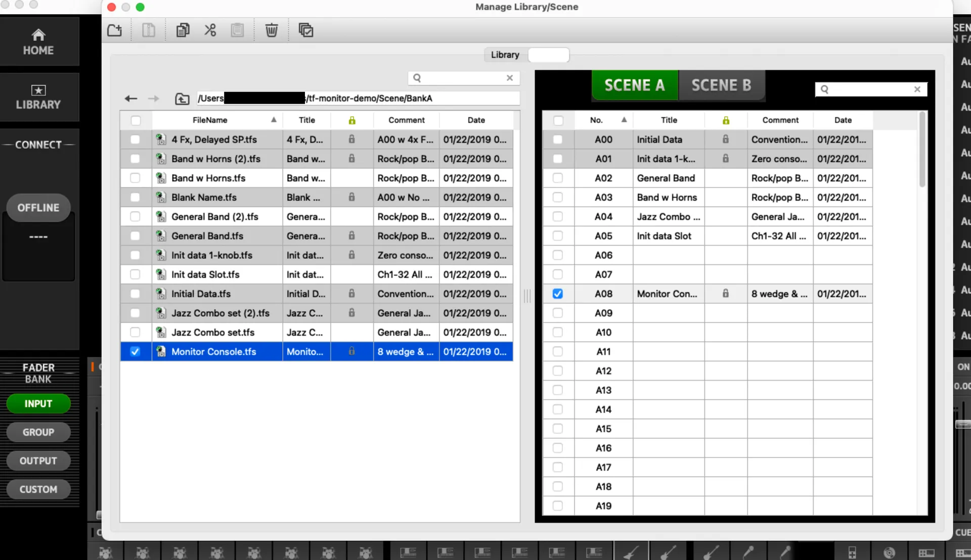Switch to the SCENE B tab
This screenshot has width=971, height=560.
point(721,85)
